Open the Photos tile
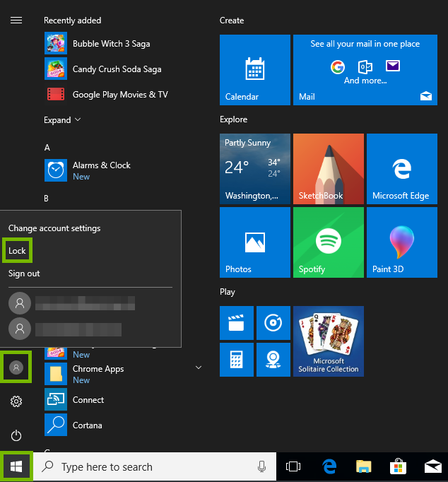Screen dimensions: 448x482 click(254, 242)
